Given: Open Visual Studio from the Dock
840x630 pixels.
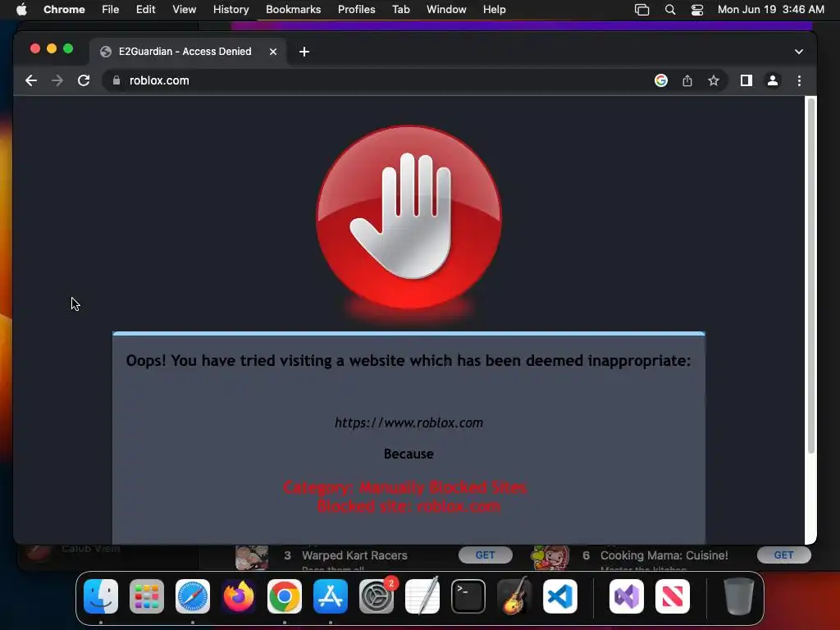Looking at the screenshot, I should pos(627,596).
